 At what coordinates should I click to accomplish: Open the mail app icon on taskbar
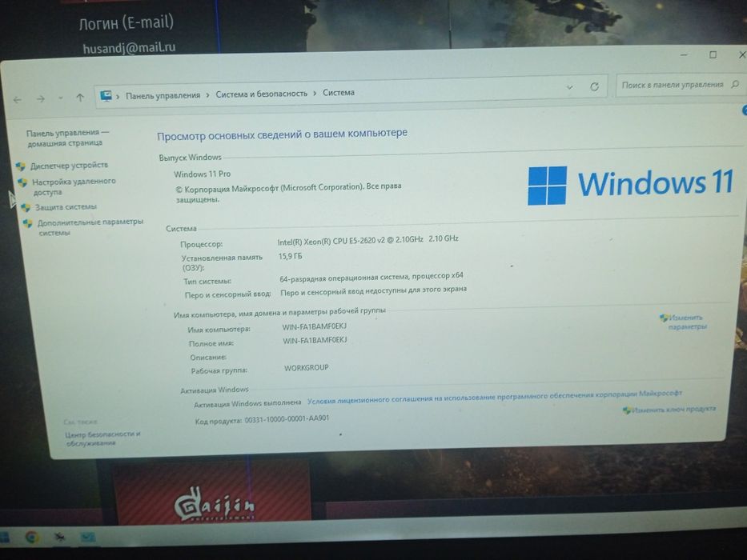coord(87,537)
